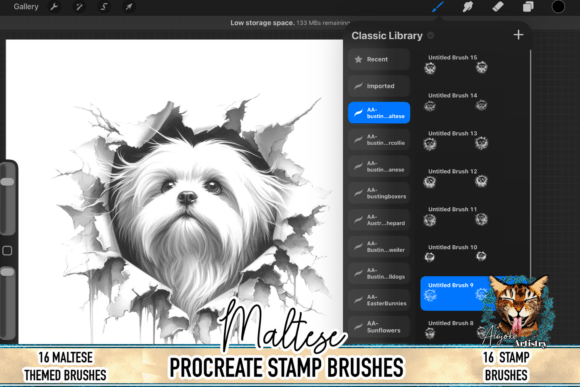This screenshot has width=580, height=387.
Task: Select the AA-bustin...rcollie brush set
Action: [379, 139]
